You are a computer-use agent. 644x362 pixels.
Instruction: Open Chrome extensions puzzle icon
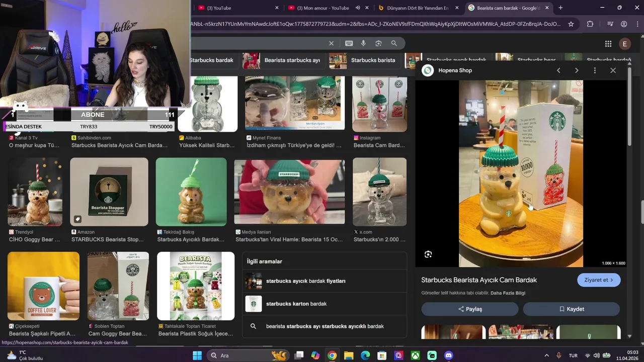590,24
